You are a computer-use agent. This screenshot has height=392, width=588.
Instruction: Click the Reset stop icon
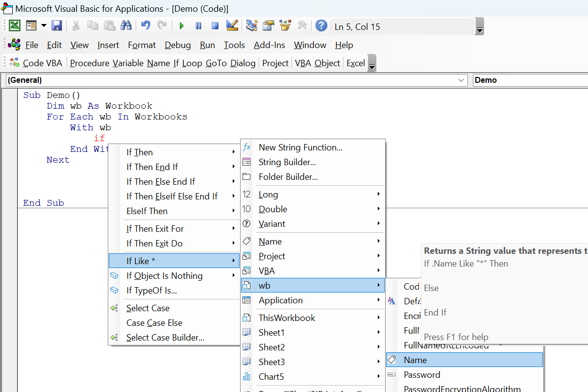pyautogui.click(x=215, y=26)
